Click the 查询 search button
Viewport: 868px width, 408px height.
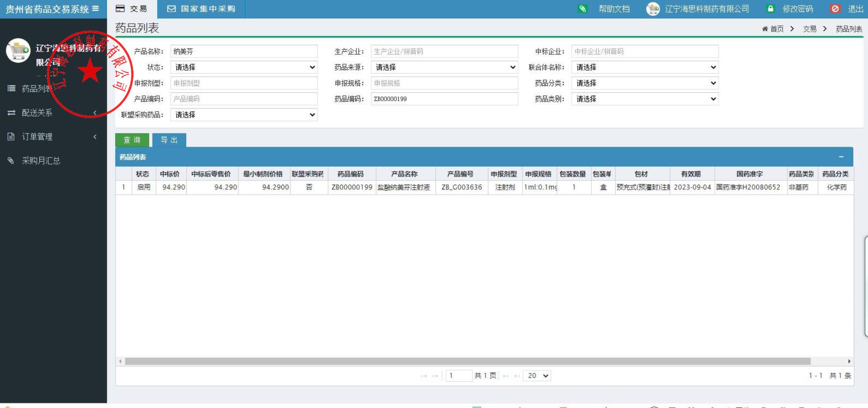132,140
